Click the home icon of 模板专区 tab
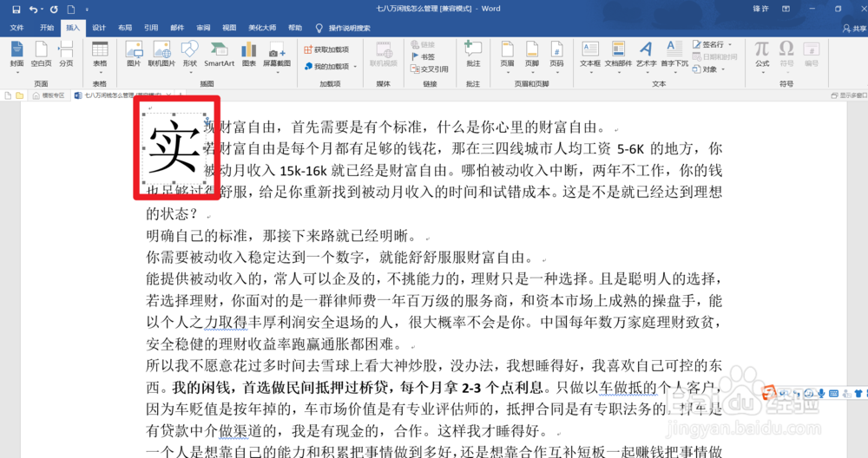Viewport: 868px width, 458px height. 36,95
